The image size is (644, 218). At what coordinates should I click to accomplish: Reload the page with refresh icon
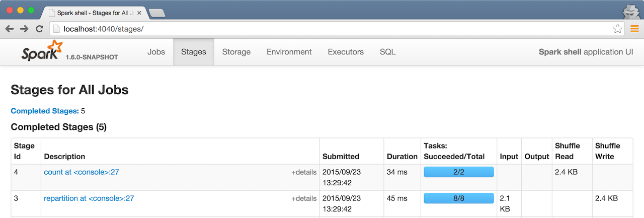coord(39,29)
